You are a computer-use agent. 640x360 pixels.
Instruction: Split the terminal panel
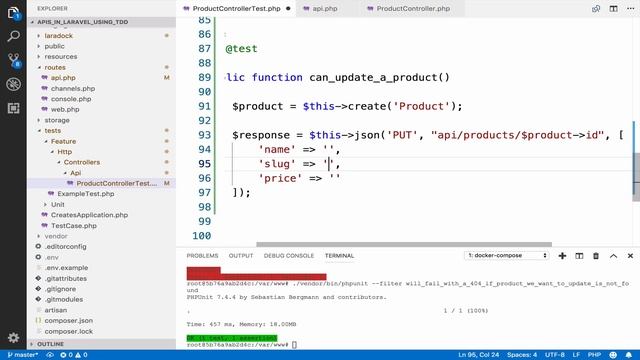pos(579,256)
